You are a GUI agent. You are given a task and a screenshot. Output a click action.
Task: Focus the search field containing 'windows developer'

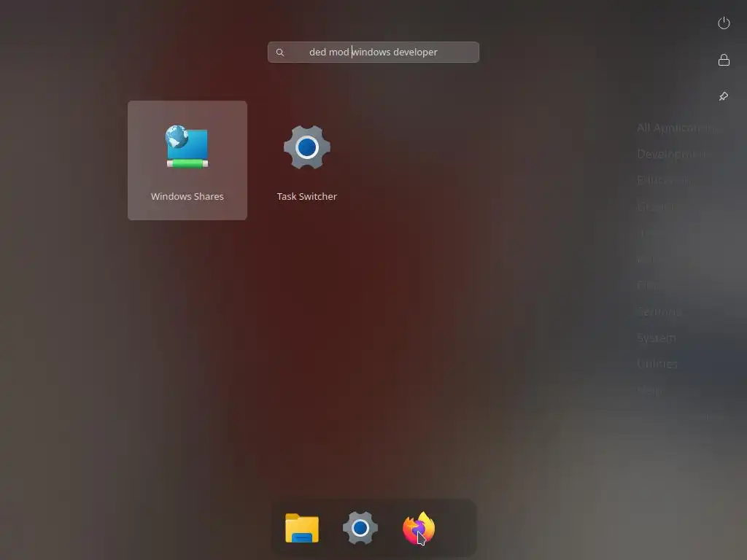tap(373, 52)
